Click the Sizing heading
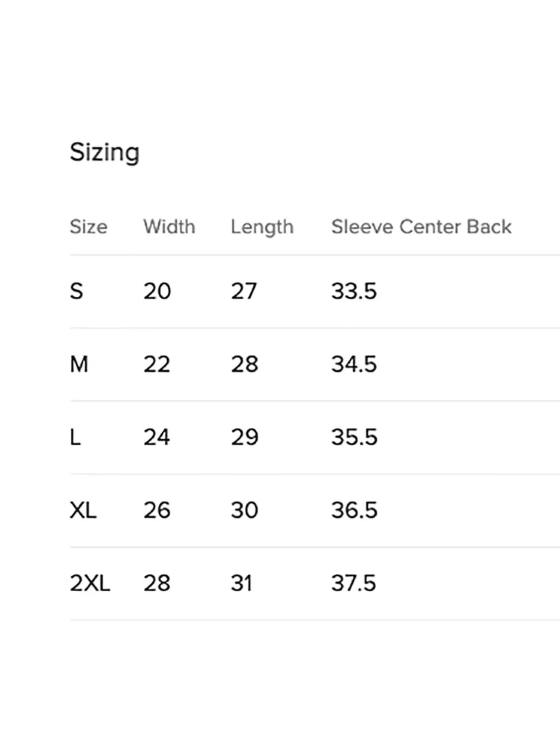560x747 pixels. coord(105,152)
